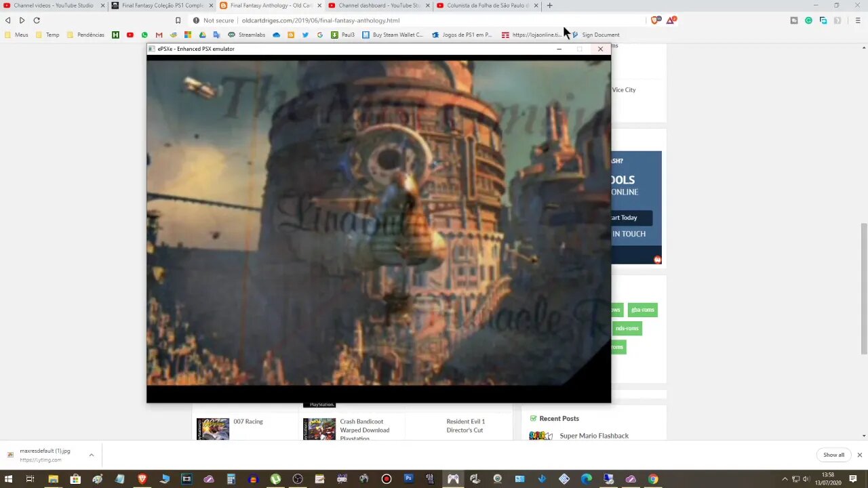Switch to Final Fantasy Anthology tab
The width and height of the screenshot is (868, 488).
271,5
